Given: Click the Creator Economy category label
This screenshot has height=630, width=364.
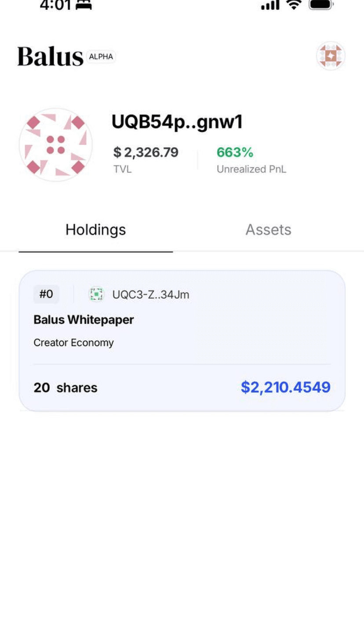Looking at the screenshot, I should point(73,343).
